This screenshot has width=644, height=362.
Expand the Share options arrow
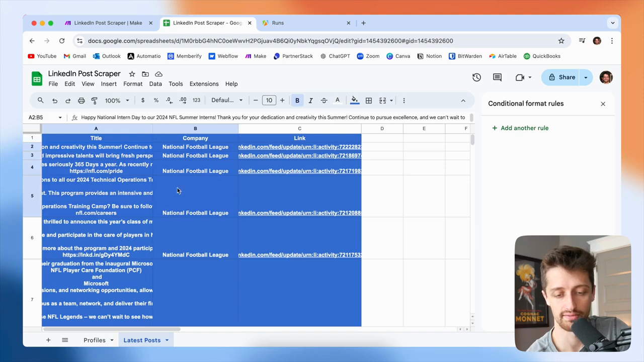pyautogui.click(x=586, y=77)
